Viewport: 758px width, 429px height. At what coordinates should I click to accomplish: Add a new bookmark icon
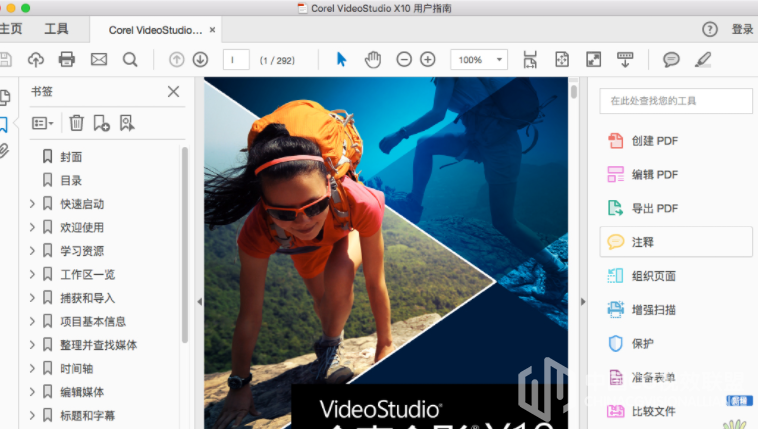tap(101, 123)
